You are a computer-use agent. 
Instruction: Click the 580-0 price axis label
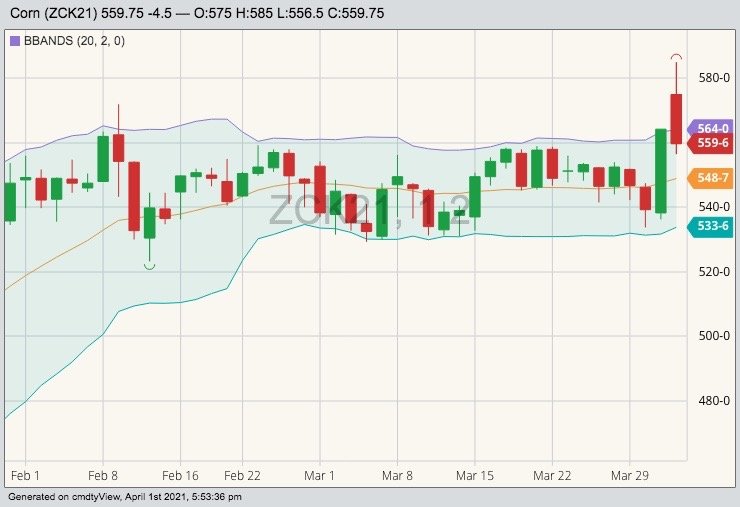(x=712, y=78)
